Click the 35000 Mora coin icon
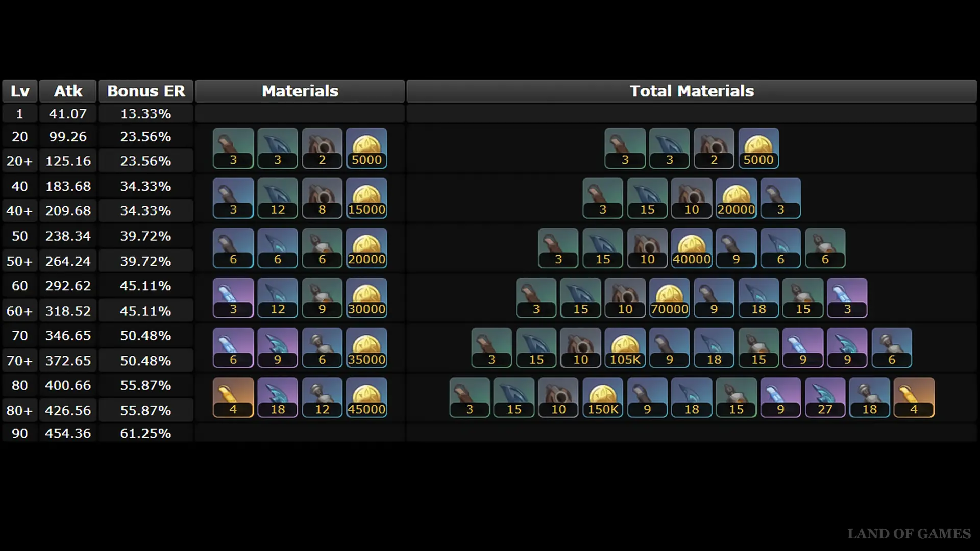The height and width of the screenshot is (551, 980). coord(366,347)
